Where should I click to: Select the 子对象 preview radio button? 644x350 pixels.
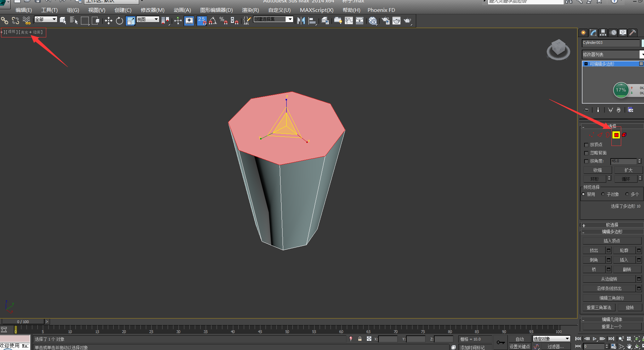603,194
